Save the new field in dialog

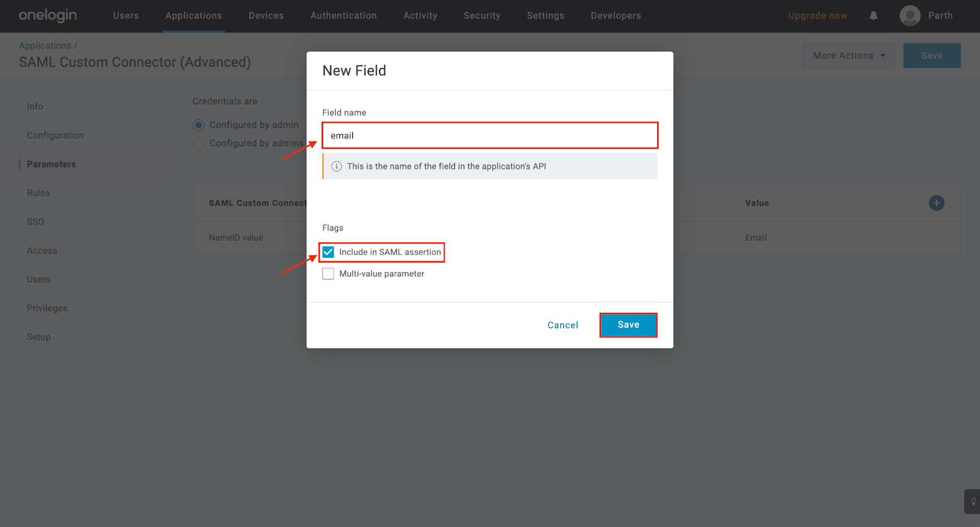(628, 325)
